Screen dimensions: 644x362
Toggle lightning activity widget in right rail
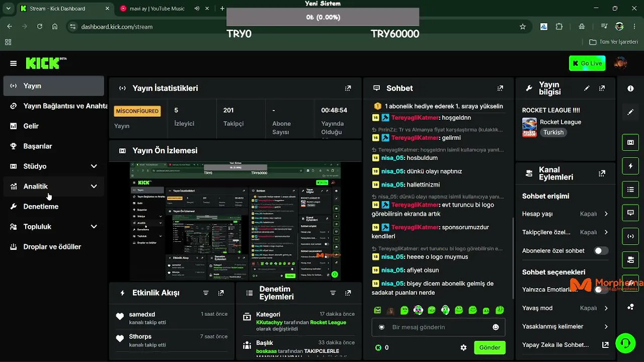630,166
